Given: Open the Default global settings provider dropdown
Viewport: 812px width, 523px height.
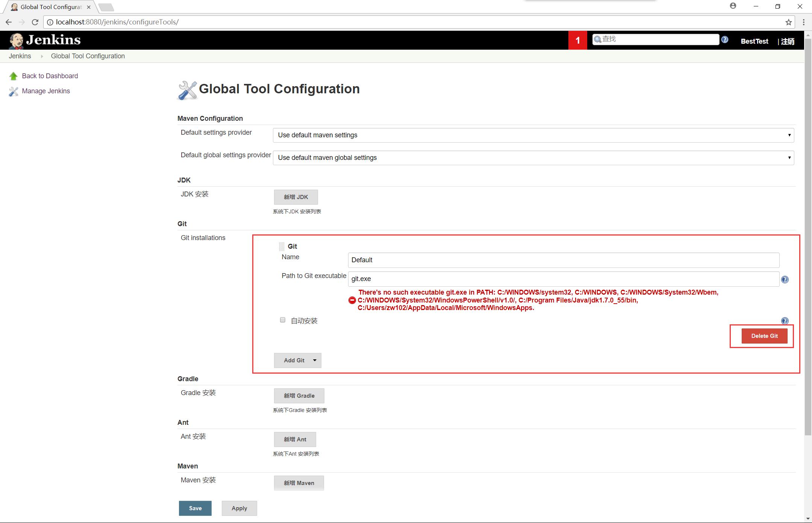Looking at the screenshot, I should click(533, 158).
